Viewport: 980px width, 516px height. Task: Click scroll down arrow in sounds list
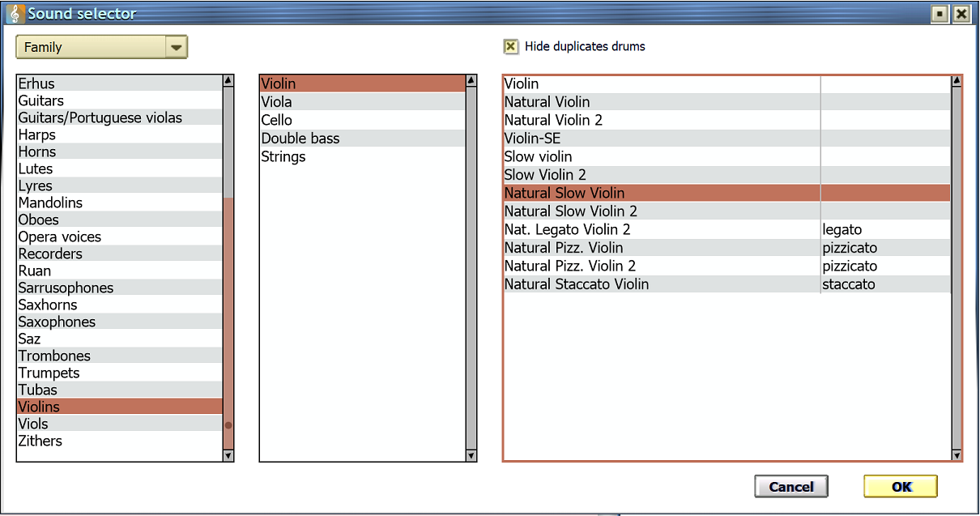pos(957,454)
